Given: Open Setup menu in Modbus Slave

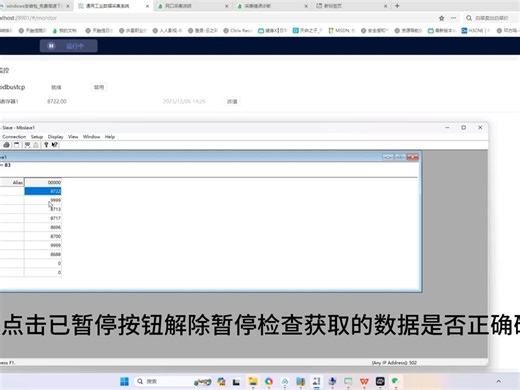Looking at the screenshot, I should coord(37,137).
